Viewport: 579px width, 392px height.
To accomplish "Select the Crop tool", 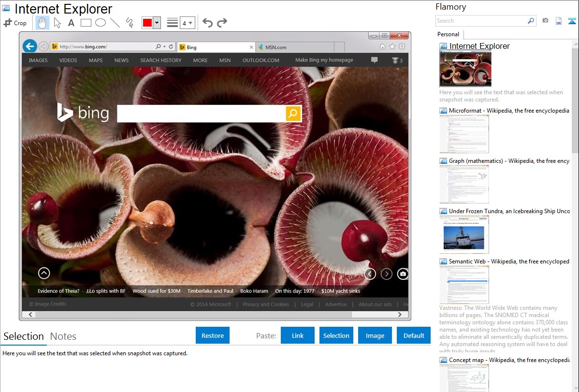I will 15,23.
